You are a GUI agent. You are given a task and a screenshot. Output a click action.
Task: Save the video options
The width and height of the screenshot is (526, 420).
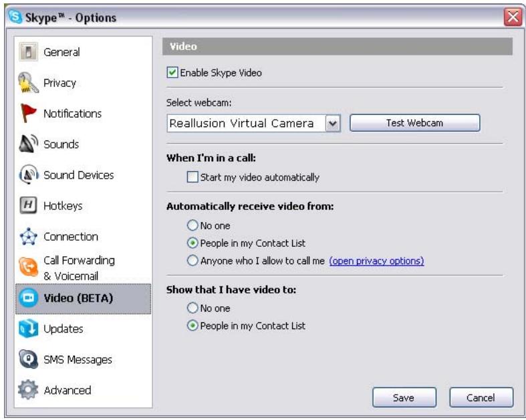tap(404, 397)
